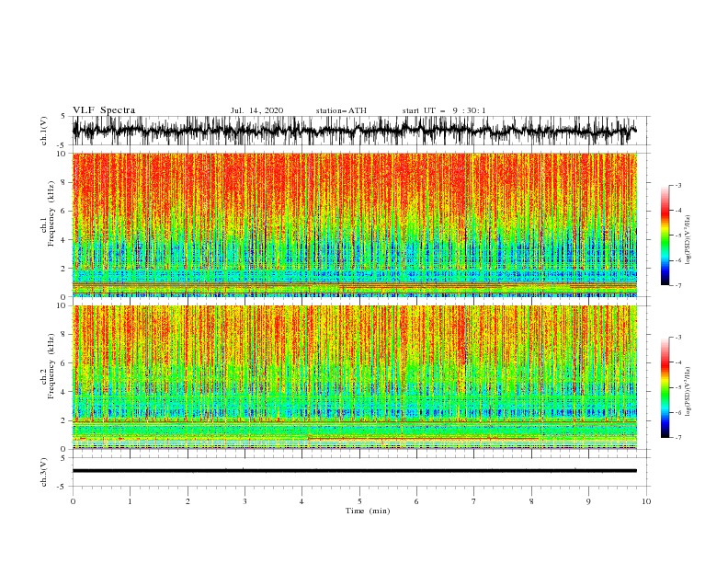Viewport: 728px width, 563px height.
Task: Click the time axis end label "10"
Action: pyautogui.click(x=646, y=501)
